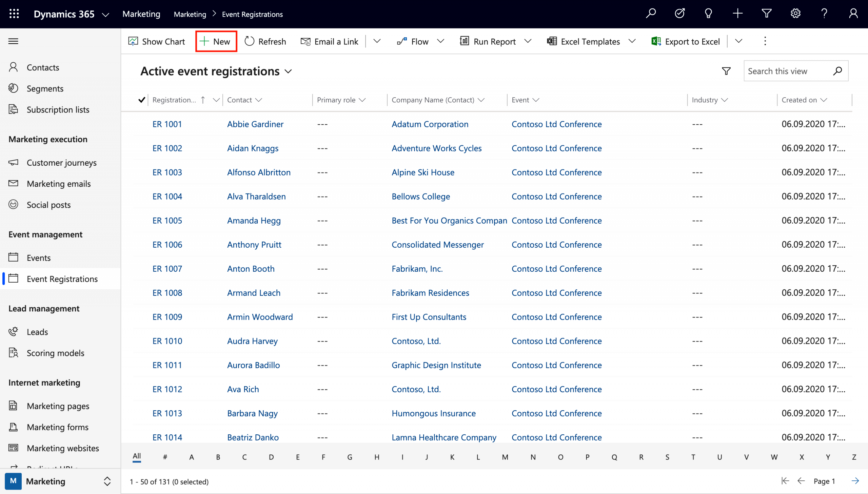Open Contacts in sidebar
This screenshot has height=494, width=868.
point(60,67)
